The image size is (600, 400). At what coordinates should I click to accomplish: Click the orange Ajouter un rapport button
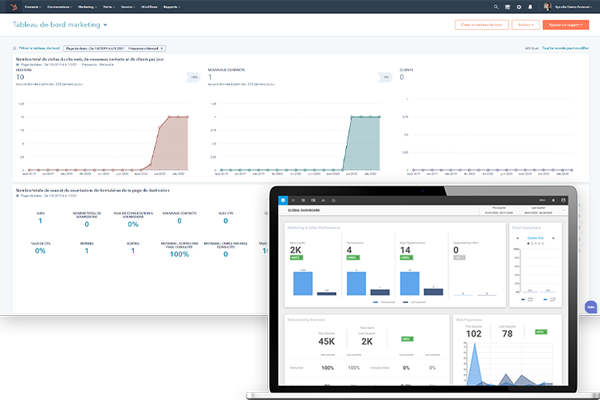click(x=566, y=23)
